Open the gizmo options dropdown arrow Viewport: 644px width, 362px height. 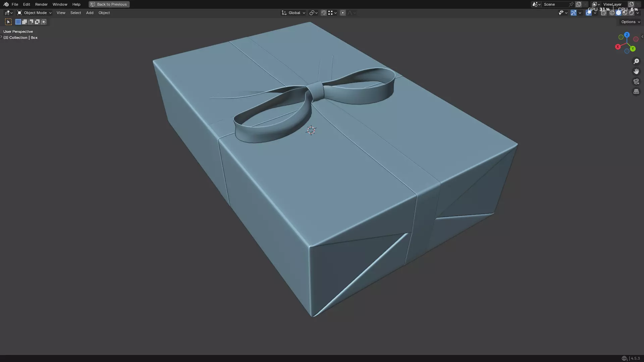pyautogui.click(x=580, y=13)
